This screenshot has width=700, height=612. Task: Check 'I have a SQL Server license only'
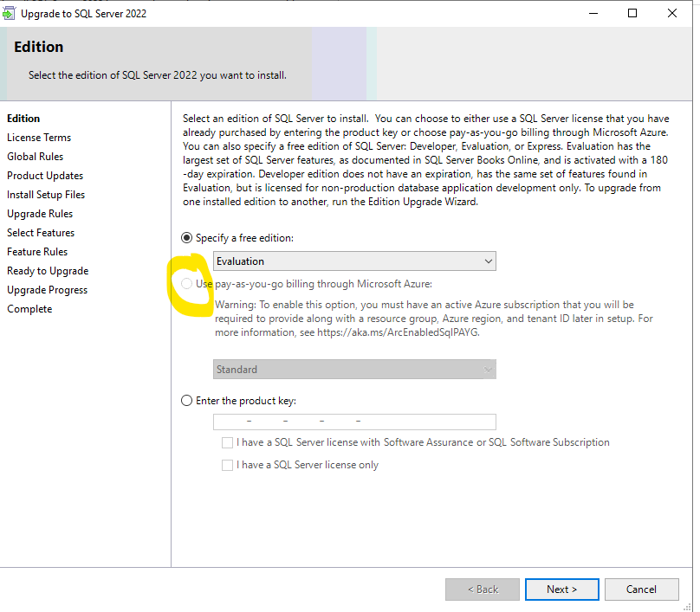(x=227, y=465)
